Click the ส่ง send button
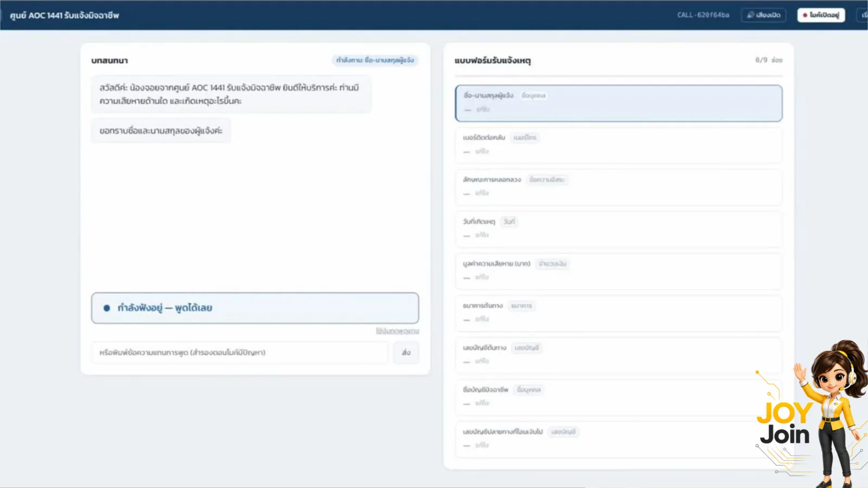The height and width of the screenshot is (488, 868). pos(406,352)
